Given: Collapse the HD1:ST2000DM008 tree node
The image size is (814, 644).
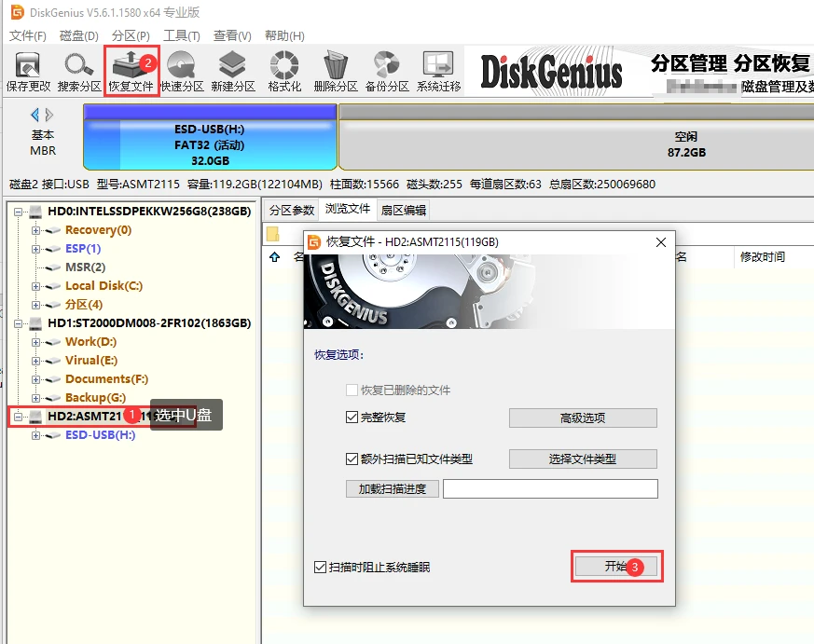Looking at the screenshot, I should click(19, 323).
